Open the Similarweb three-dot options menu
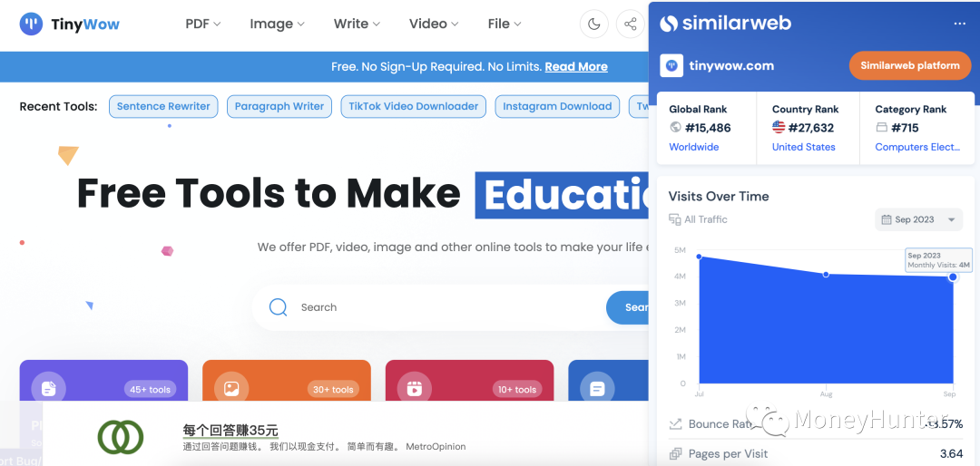The width and height of the screenshot is (980, 466). [960, 24]
